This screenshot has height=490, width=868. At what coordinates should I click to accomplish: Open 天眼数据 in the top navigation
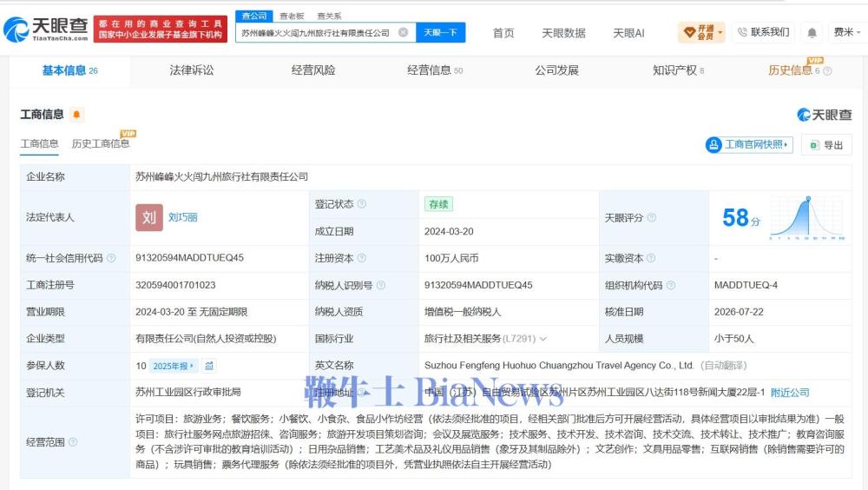[x=563, y=33]
